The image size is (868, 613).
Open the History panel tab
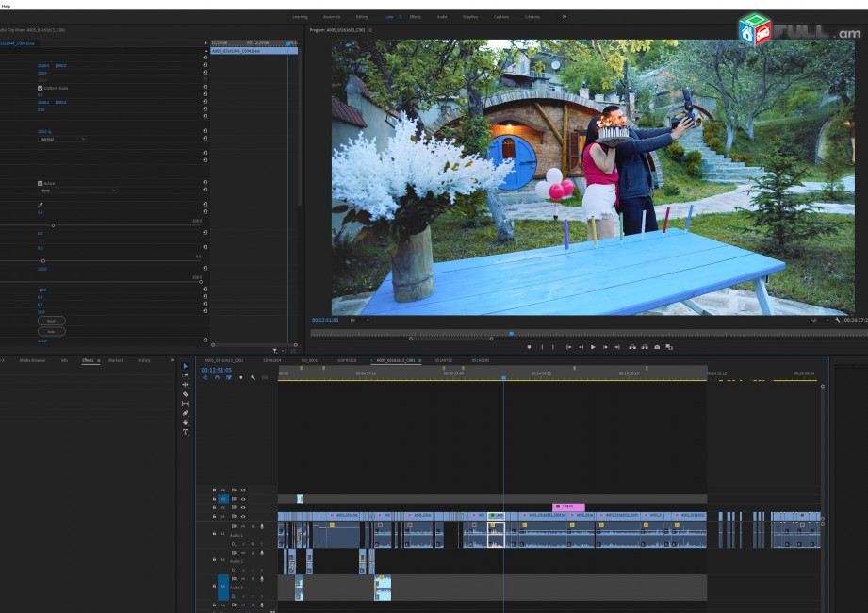[x=144, y=360]
